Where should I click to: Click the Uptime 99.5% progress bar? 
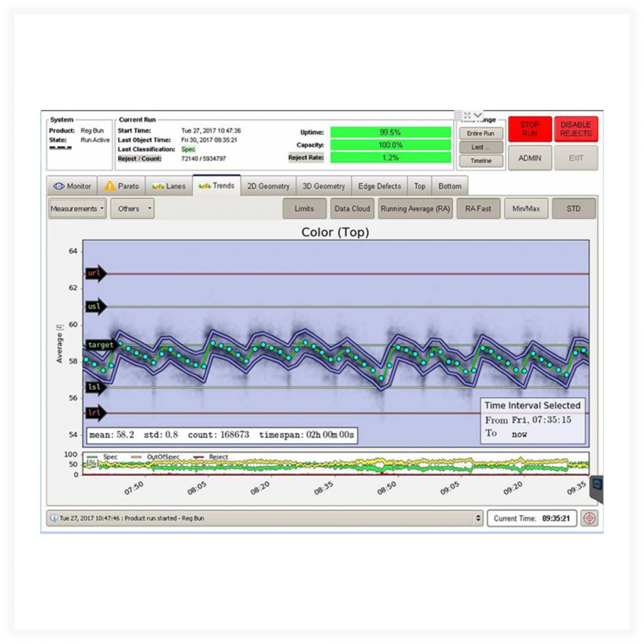[x=391, y=132]
